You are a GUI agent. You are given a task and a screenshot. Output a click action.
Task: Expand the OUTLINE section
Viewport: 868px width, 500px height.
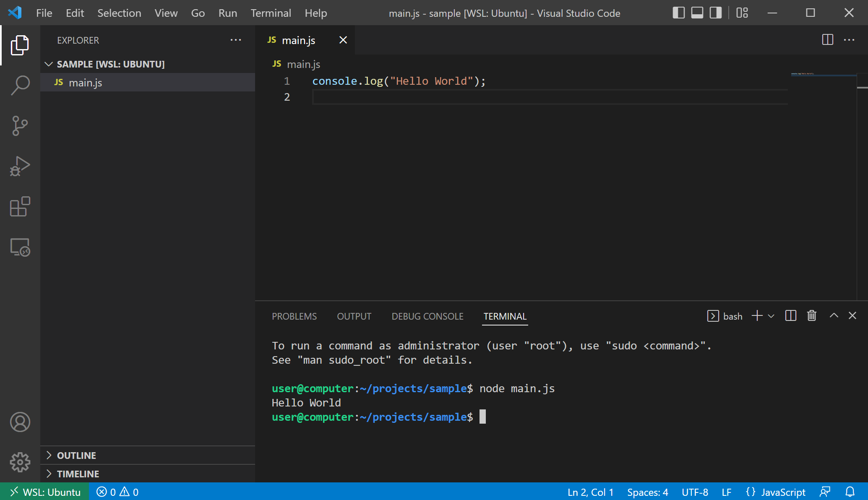tap(76, 456)
